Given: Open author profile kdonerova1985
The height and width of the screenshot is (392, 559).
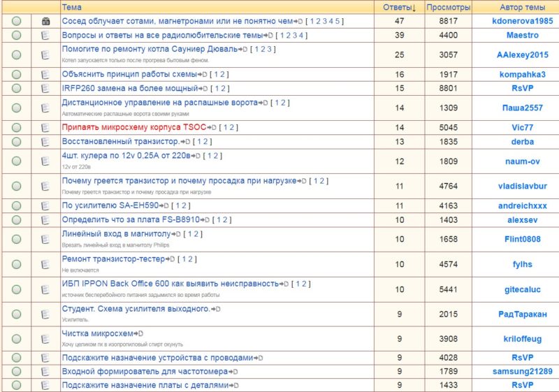Looking at the screenshot, I should pos(522,21).
